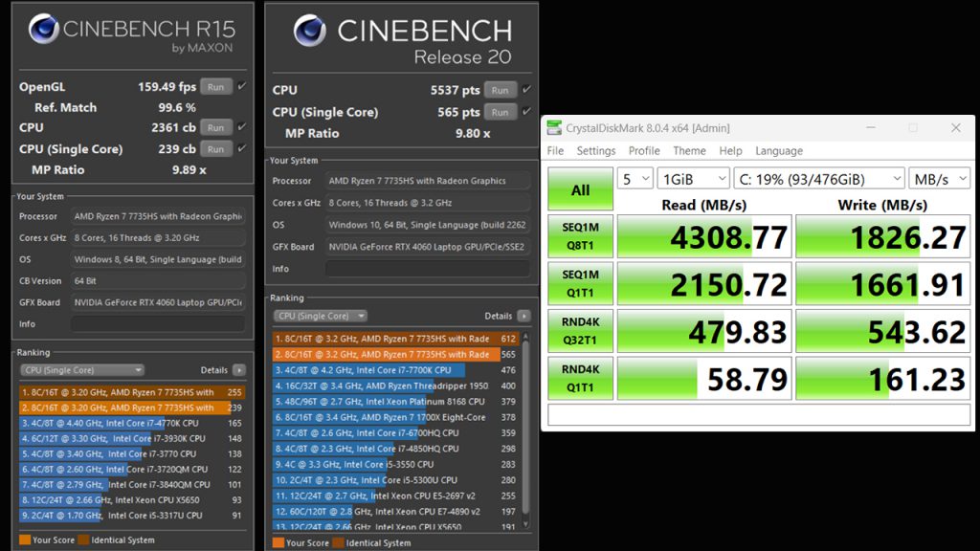Screen dimensions: 980x551
Task: Toggle the CPU checkbox in Cinebench R20
Action: click(526, 90)
